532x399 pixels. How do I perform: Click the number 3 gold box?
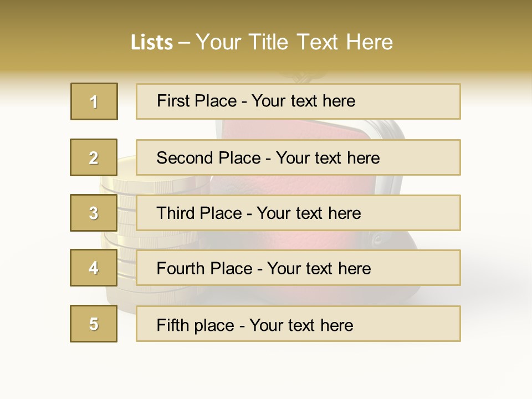94,213
